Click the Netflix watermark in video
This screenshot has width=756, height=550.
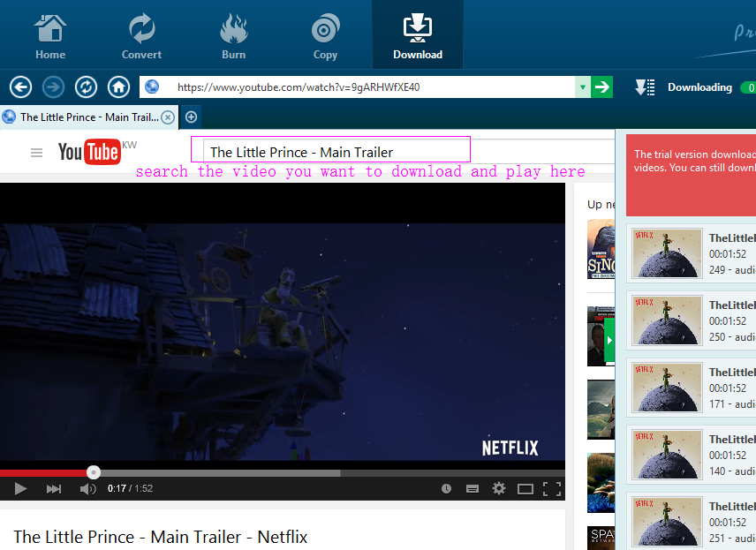tap(510, 448)
